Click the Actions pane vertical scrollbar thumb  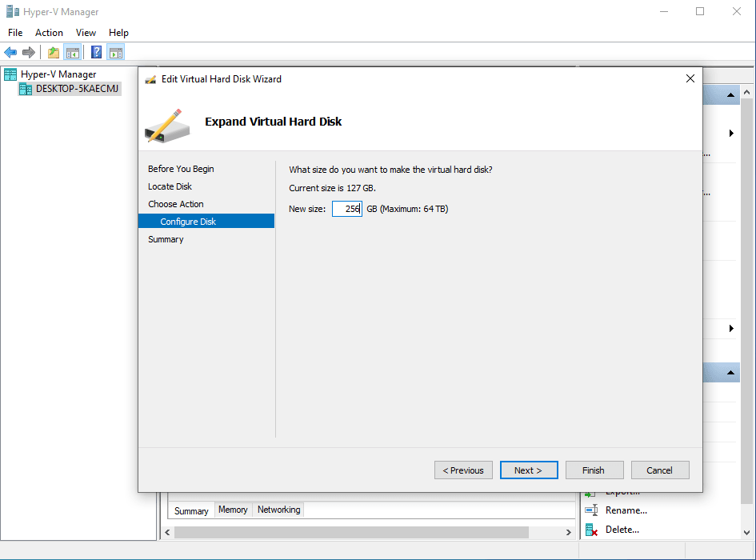746,301
